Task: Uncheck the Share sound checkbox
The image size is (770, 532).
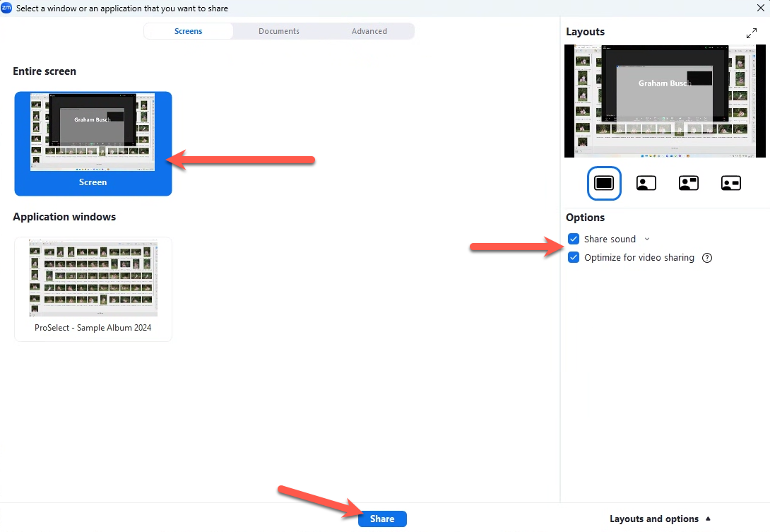Action: [x=574, y=240]
